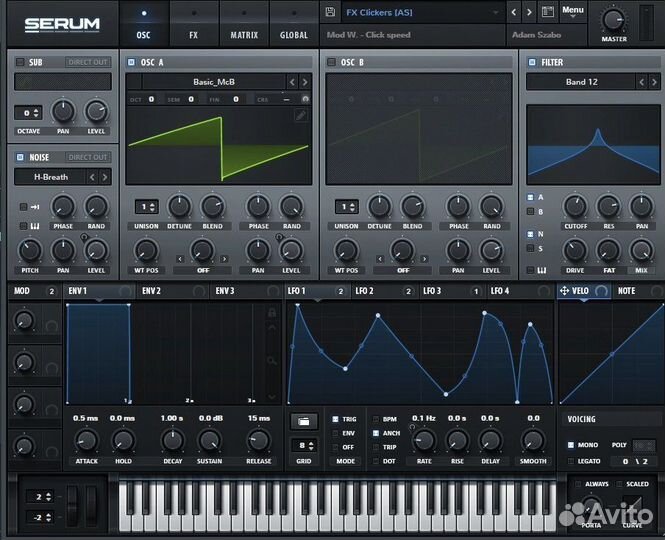Open Band 12 filter type selector
This screenshot has width=665, height=540.
pyautogui.click(x=581, y=82)
